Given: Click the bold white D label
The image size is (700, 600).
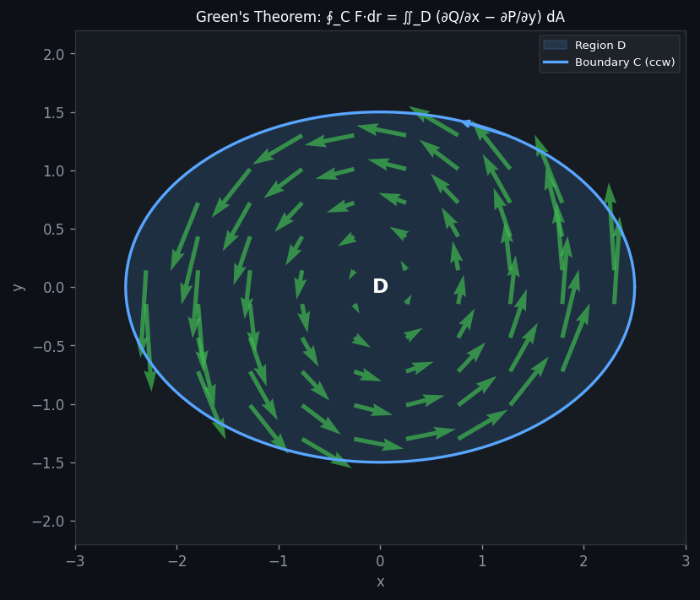Looking at the screenshot, I should [380, 286].
